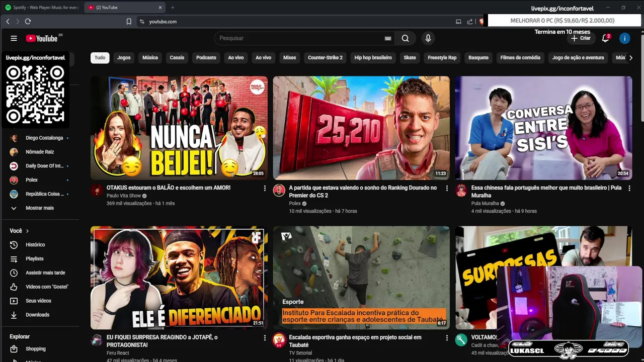This screenshot has height=362, width=644.
Task: Play the CONVERSA ENTRE SISI'S thumbnail
Action: click(x=543, y=128)
